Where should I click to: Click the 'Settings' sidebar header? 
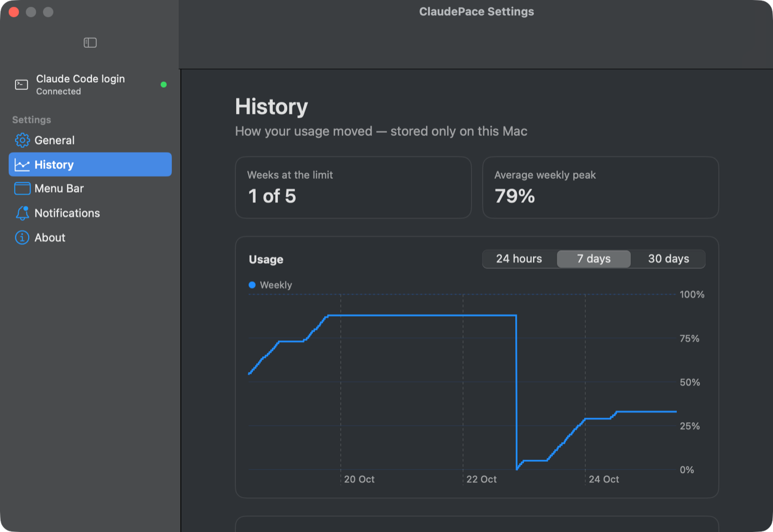tap(31, 120)
